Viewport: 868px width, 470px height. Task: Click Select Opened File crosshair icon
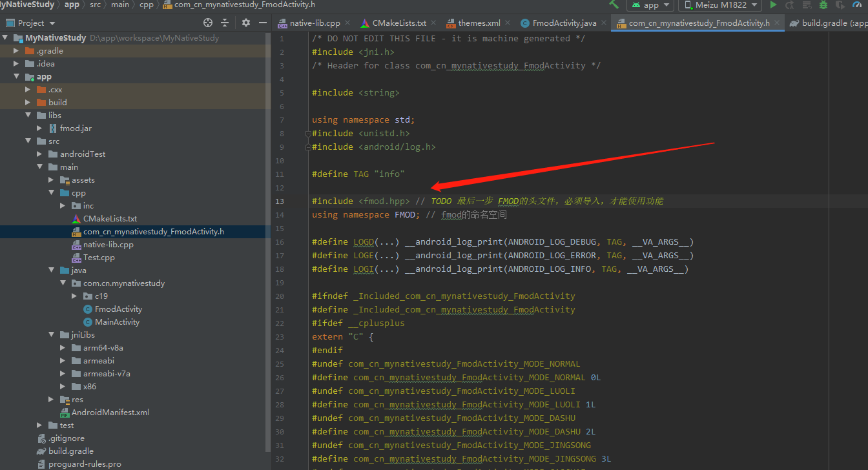point(208,23)
